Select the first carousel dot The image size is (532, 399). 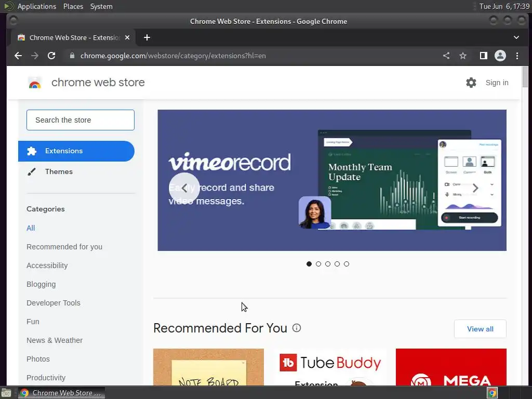tap(309, 264)
